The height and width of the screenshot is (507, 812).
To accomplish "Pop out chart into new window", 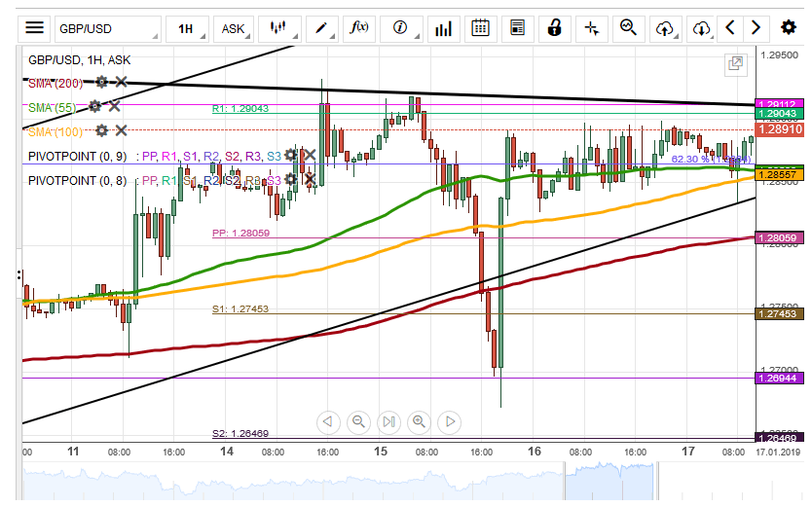I will click(736, 64).
